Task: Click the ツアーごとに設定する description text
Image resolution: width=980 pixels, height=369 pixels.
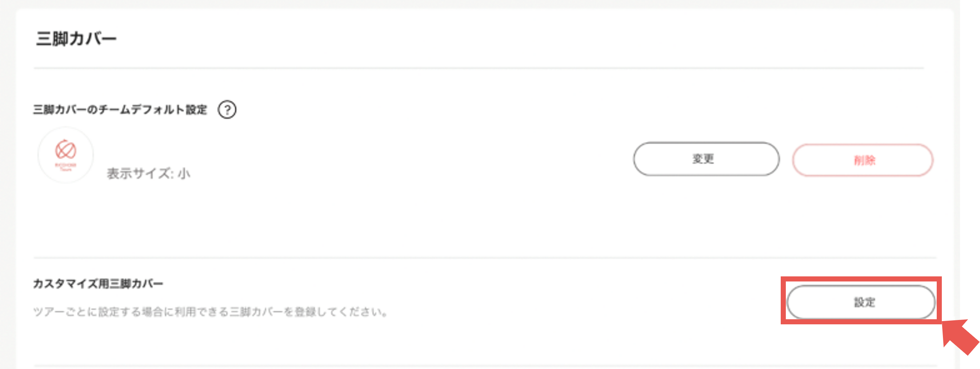Action: 211,312
